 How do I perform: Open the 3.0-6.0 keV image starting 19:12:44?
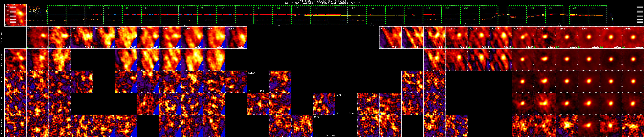coord(236,37)
